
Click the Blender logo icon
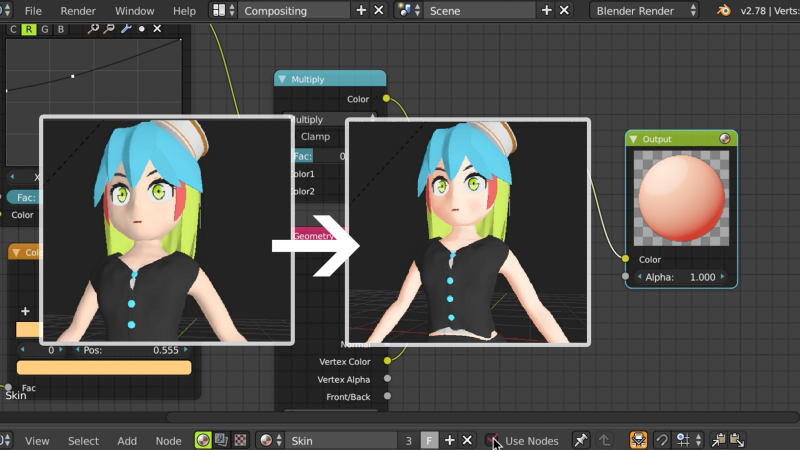tap(723, 10)
